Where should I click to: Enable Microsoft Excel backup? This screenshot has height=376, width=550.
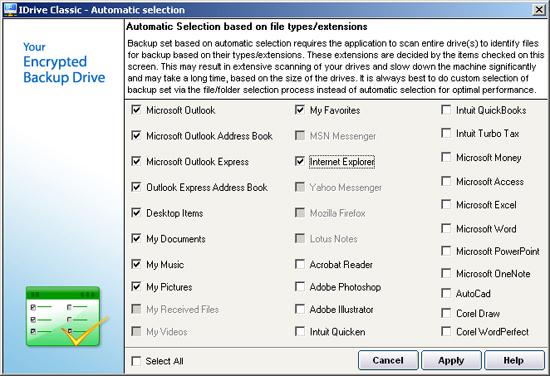point(446,204)
